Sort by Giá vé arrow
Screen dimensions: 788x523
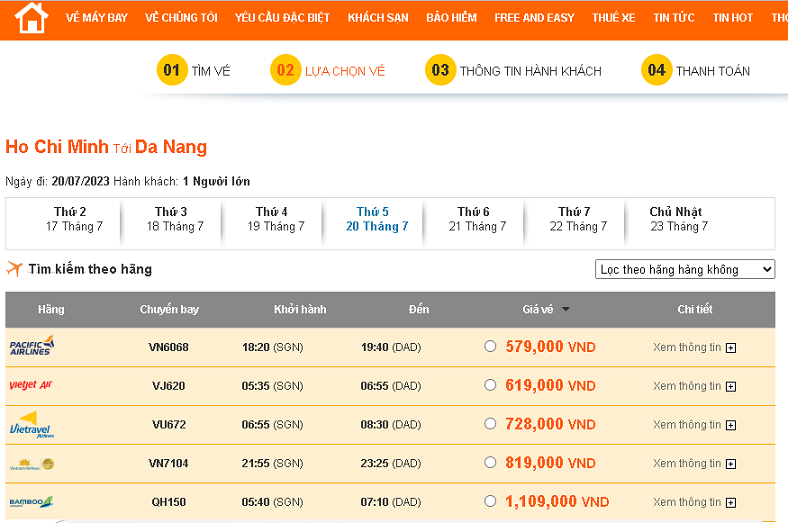click(566, 309)
